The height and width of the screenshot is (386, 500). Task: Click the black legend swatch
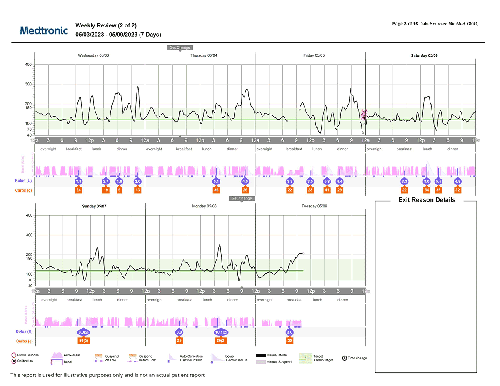point(261,355)
